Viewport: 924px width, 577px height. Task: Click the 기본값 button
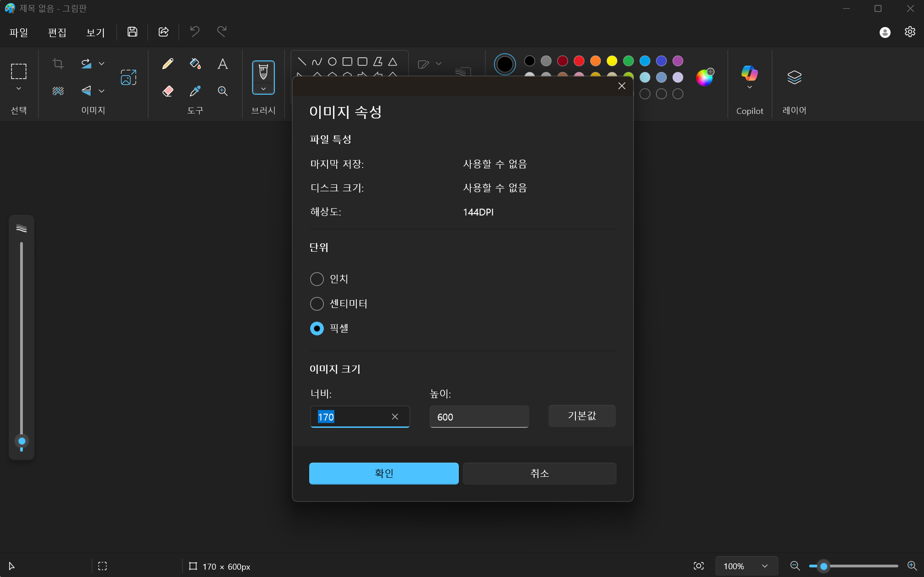click(x=582, y=416)
